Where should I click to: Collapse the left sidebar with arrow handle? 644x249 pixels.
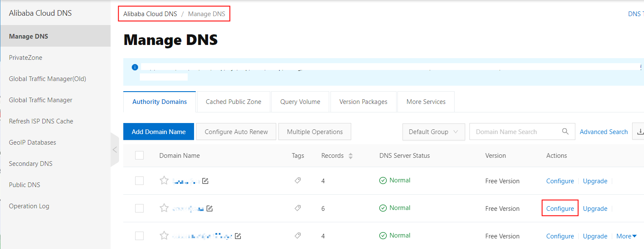click(114, 150)
